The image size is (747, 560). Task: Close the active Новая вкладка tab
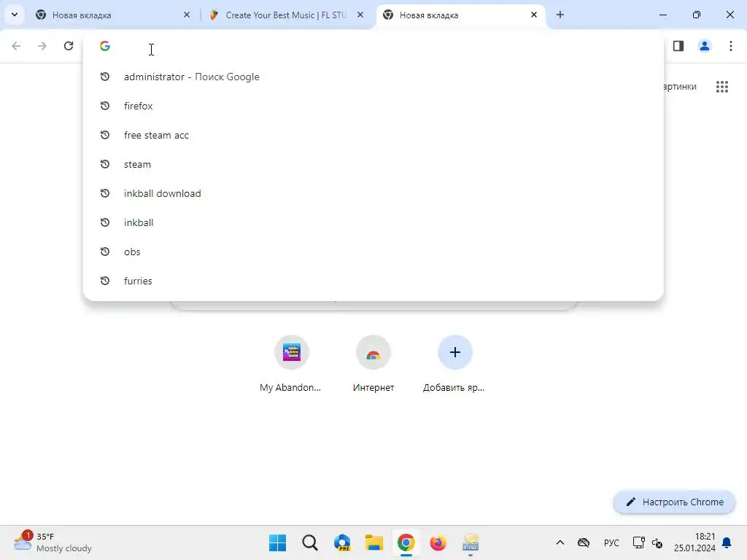(533, 15)
